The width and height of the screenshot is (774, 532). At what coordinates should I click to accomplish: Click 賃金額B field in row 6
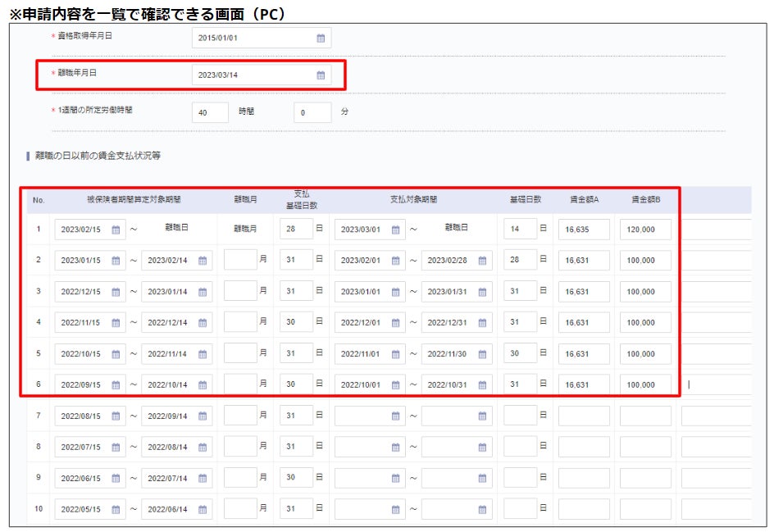point(645,385)
